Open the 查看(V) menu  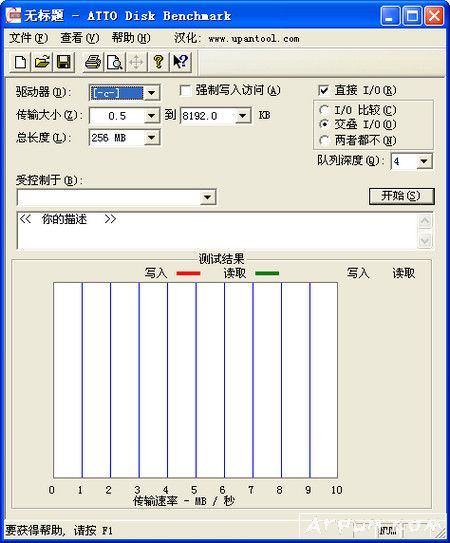pyautogui.click(x=79, y=38)
